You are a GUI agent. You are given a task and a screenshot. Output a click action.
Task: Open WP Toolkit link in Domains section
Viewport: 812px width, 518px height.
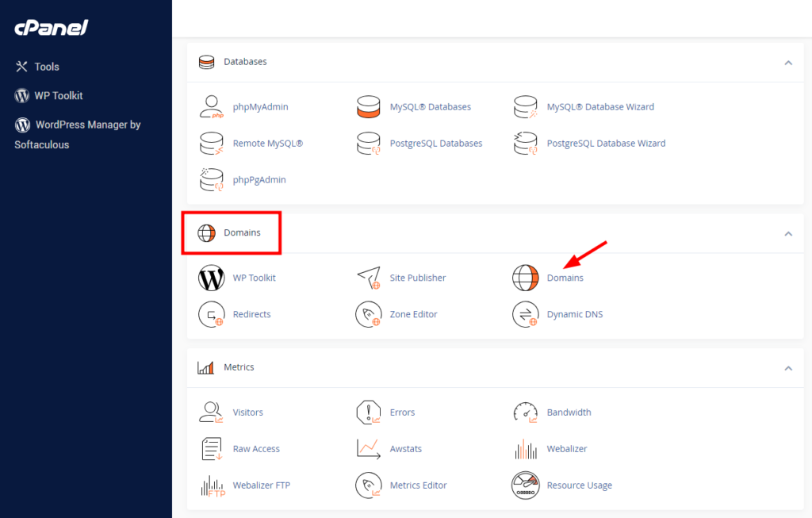[255, 278]
